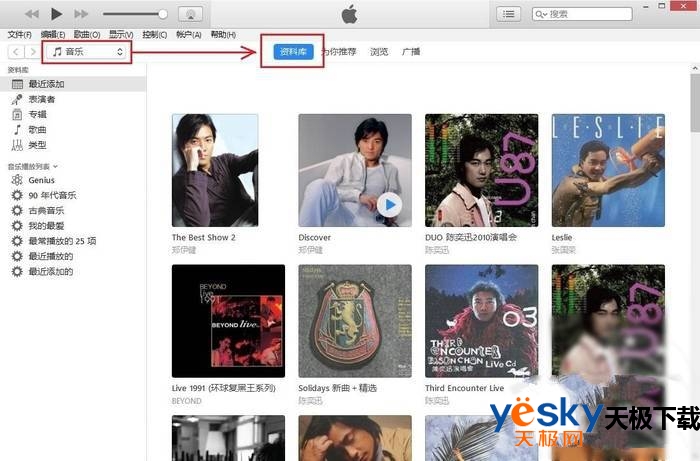Select 最近添加 in the library sidebar
The height and width of the screenshot is (461, 700).
(x=73, y=84)
